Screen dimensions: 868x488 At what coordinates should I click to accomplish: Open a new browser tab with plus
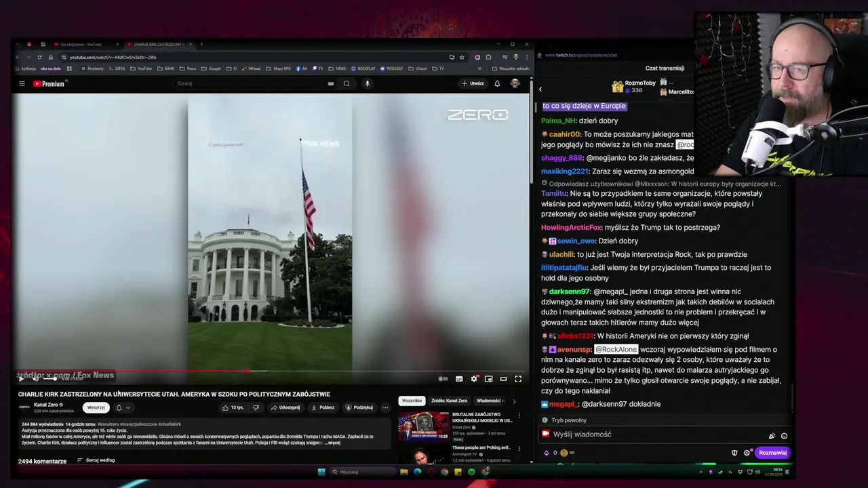pos(201,44)
